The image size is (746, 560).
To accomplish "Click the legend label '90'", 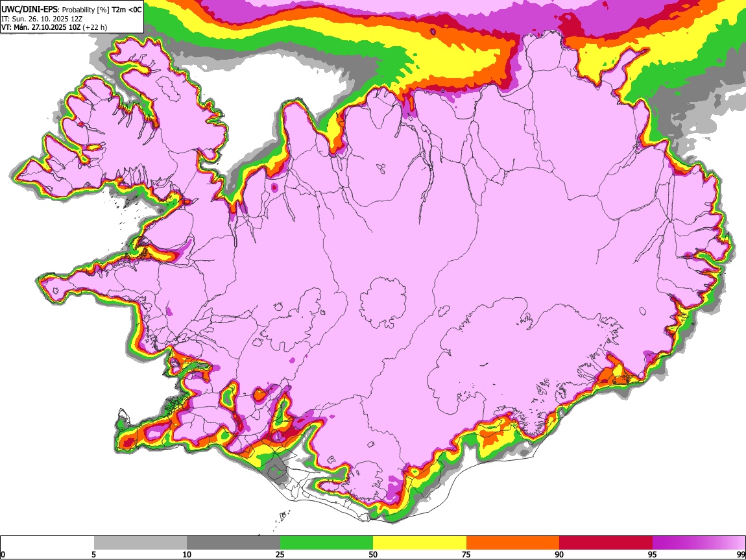I will [559, 555].
